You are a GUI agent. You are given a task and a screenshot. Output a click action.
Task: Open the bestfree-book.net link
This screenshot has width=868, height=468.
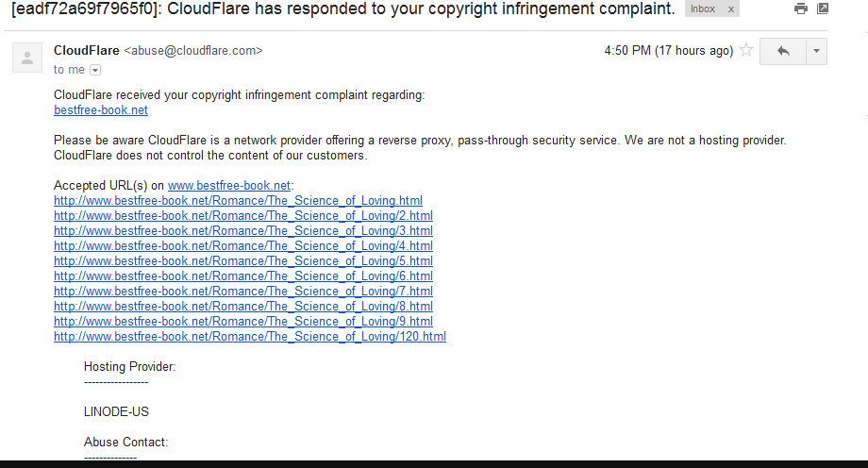point(101,110)
